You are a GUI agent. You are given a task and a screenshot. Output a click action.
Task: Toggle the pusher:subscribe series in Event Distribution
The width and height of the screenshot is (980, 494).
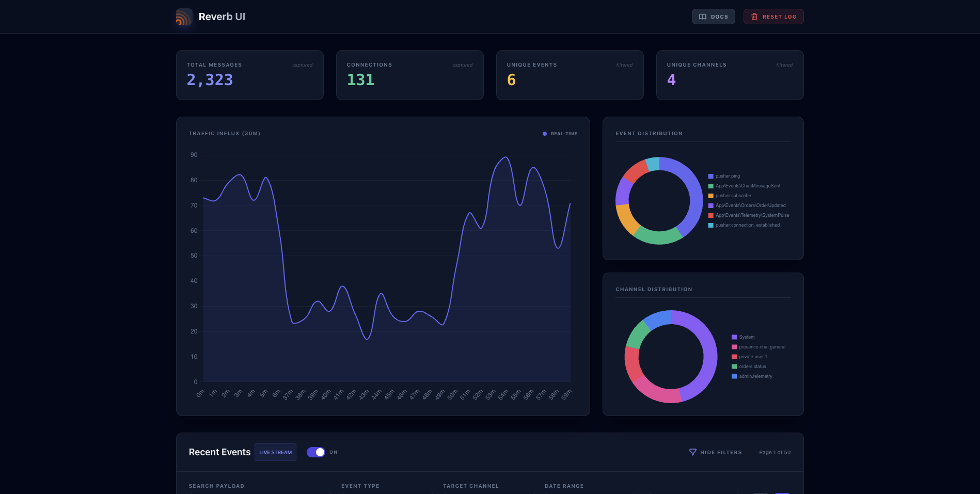point(710,196)
